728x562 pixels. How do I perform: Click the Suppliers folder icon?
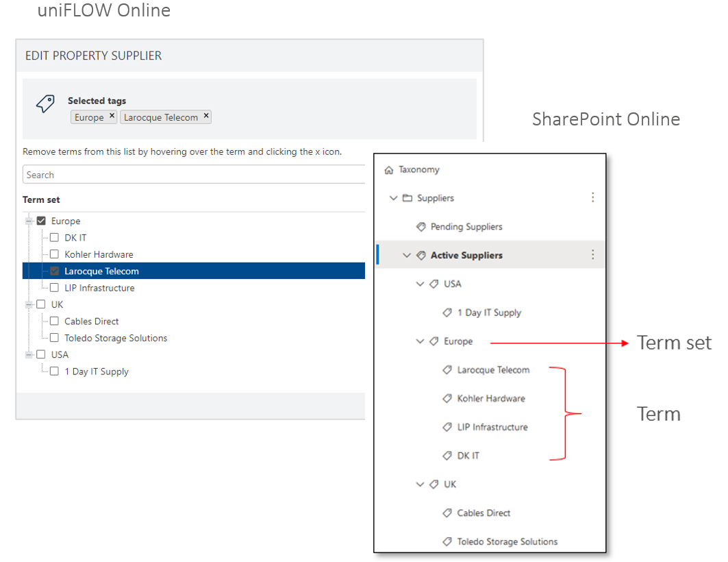pos(407,198)
